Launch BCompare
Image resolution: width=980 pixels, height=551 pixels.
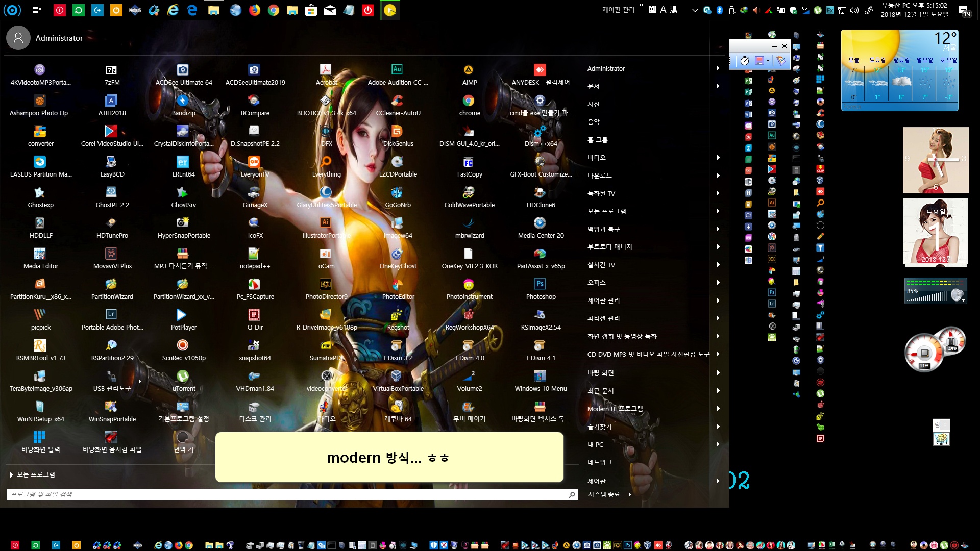[x=254, y=101]
